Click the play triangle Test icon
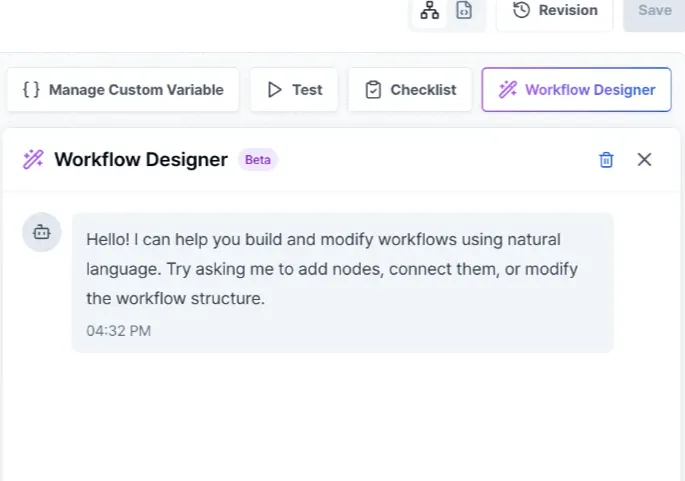685x481 pixels. tap(274, 90)
